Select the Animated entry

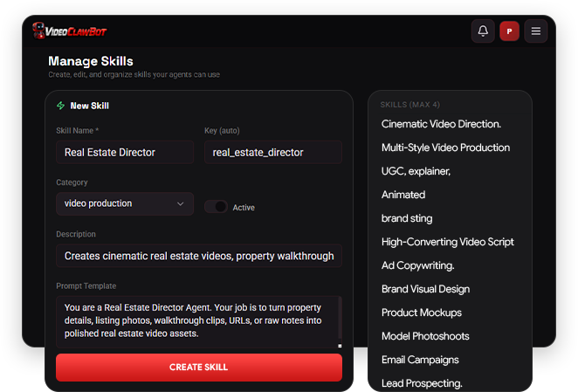(x=403, y=195)
